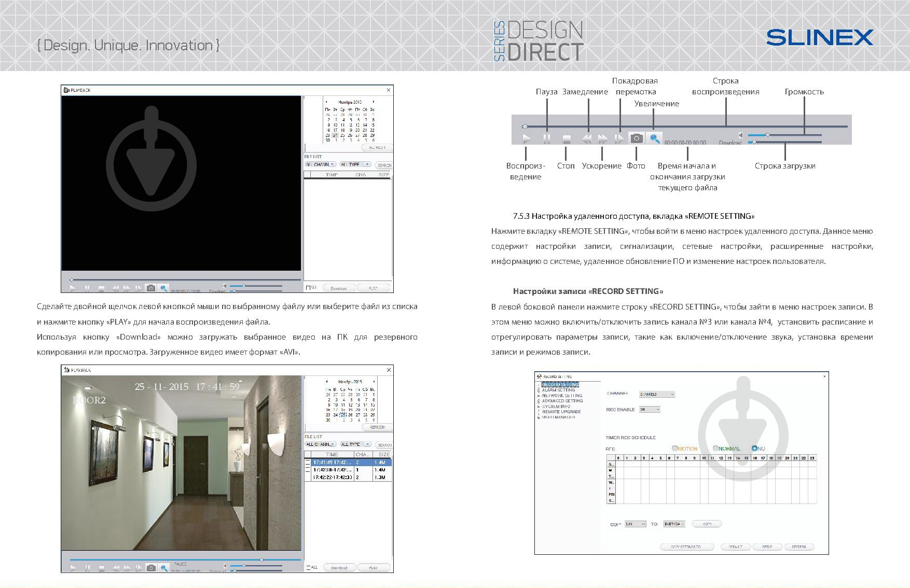Open REMOTE UPGRADE in the settings tree

tap(561, 412)
